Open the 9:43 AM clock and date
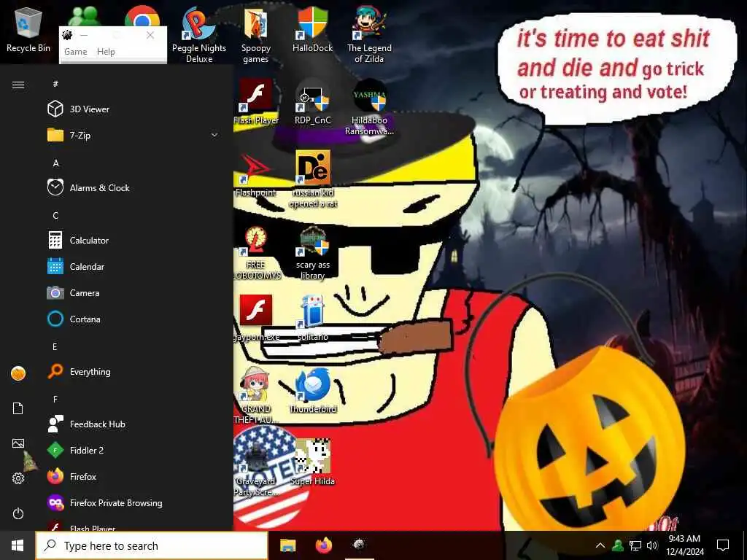The width and height of the screenshot is (747, 560). (x=684, y=545)
